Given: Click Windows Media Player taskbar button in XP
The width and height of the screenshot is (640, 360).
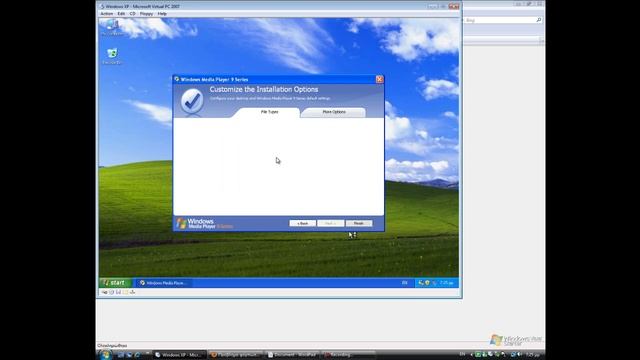Looking at the screenshot, I should pos(163,283).
